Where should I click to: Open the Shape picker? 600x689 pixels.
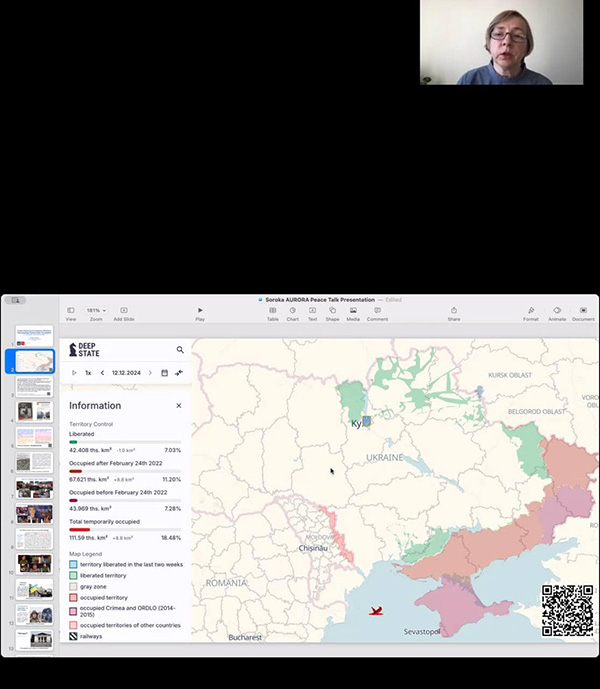(332, 314)
